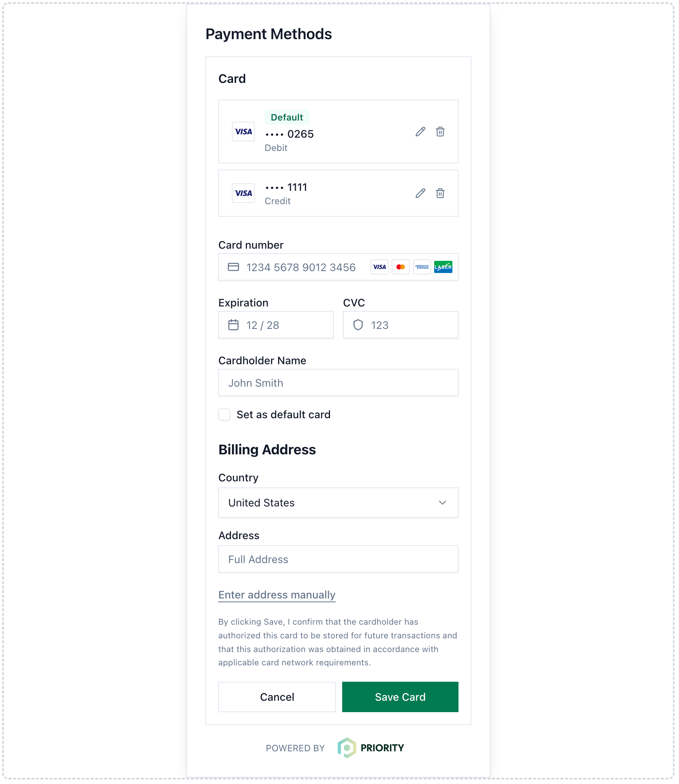Remove the credit card ending 1111
Viewport: 679px width, 784px height.
tap(440, 193)
